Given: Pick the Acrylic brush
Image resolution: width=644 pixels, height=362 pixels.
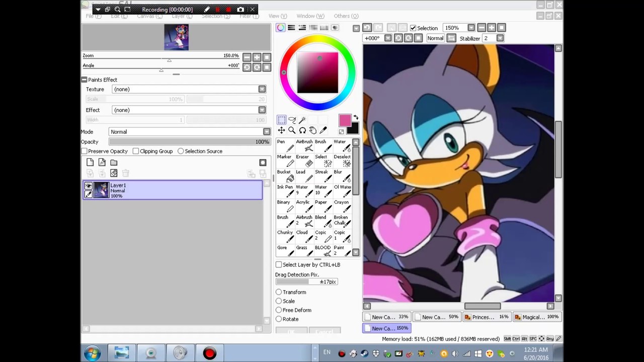Looking at the screenshot, I should tap(304, 206).
